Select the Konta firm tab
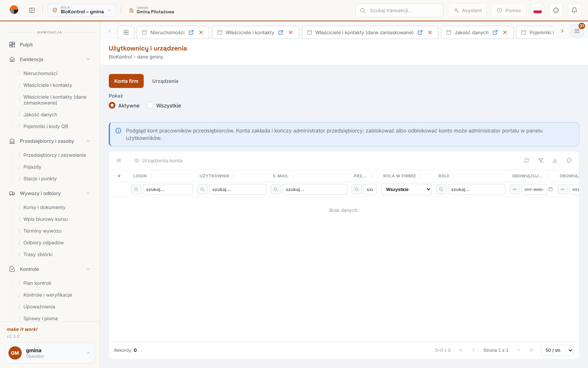Viewport: 588px width, 368px height. (x=126, y=81)
